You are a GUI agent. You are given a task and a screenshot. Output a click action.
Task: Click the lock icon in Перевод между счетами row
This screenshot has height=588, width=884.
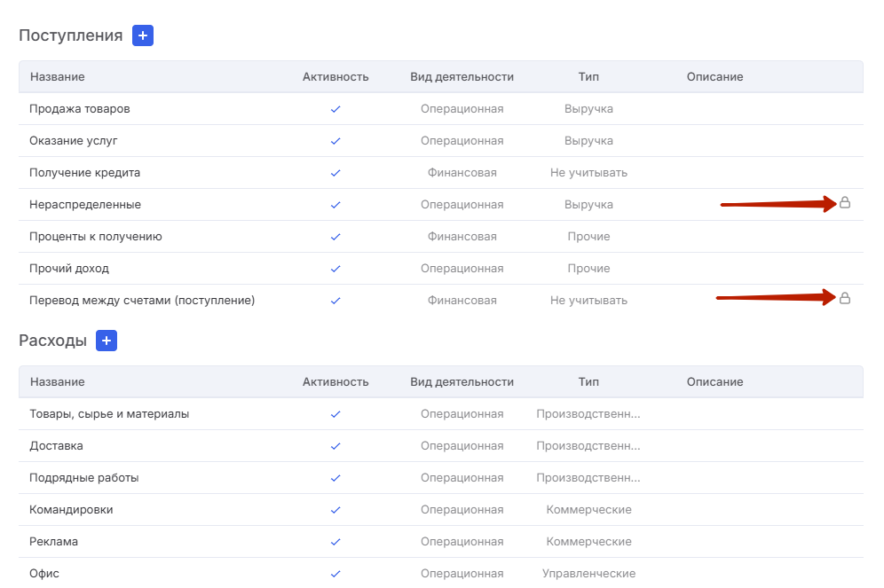pos(845,298)
